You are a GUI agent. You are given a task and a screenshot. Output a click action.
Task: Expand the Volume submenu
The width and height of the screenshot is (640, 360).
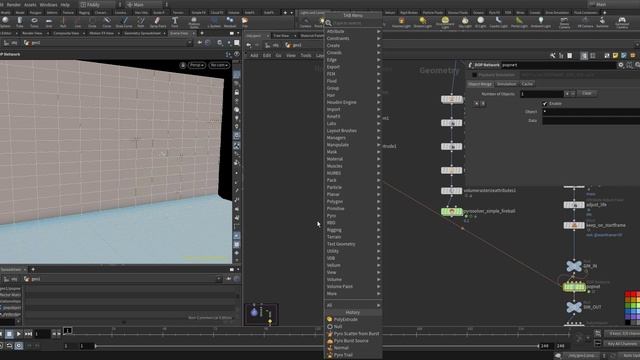(x=353, y=280)
